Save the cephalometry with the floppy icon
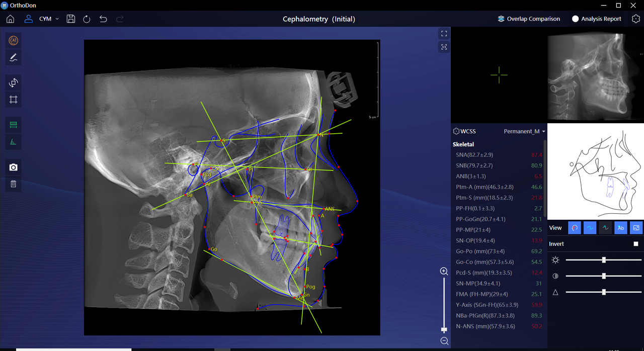Viewport: 644px width, 351px height. (x=71, y=19)
